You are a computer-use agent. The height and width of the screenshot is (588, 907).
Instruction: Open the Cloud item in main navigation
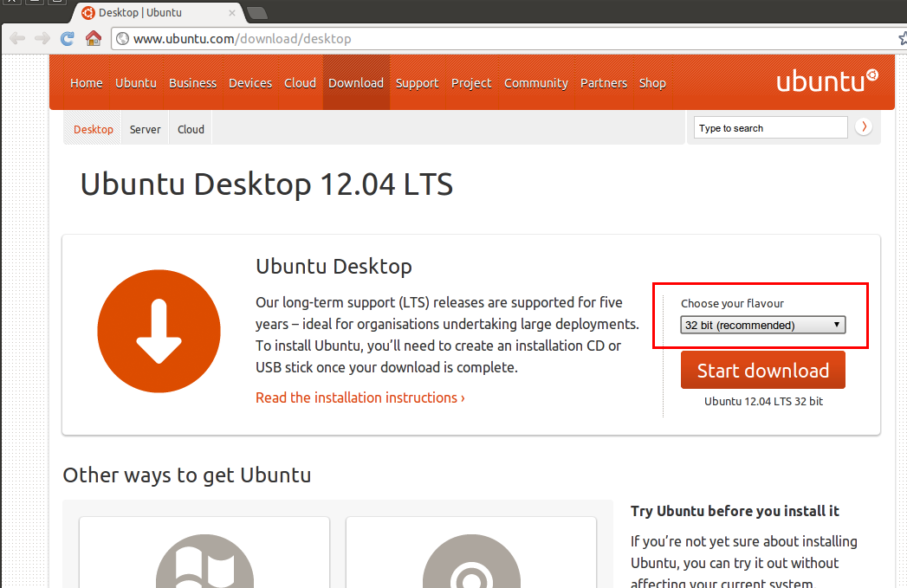click(x=301, y=83)
